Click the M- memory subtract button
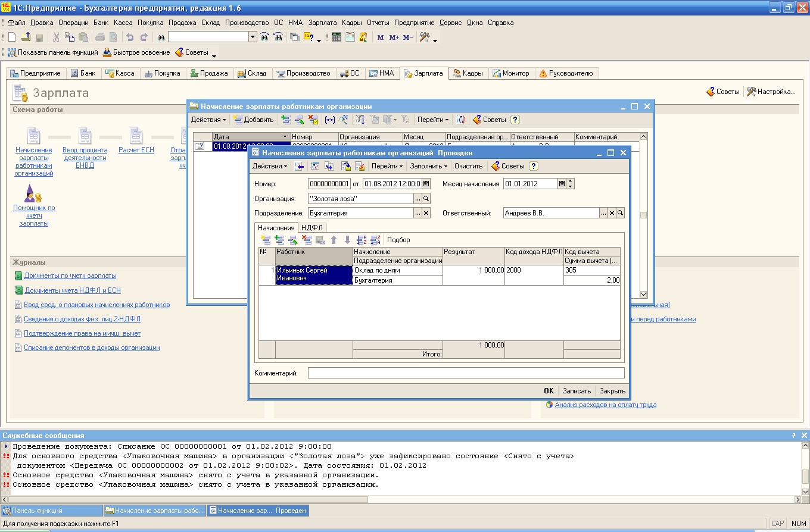The height and width of the screenshot is (532, 810). click(407, 37)
